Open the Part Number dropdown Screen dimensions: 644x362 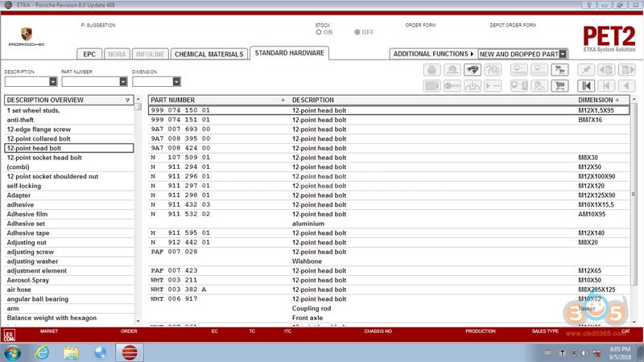[123, 82]
